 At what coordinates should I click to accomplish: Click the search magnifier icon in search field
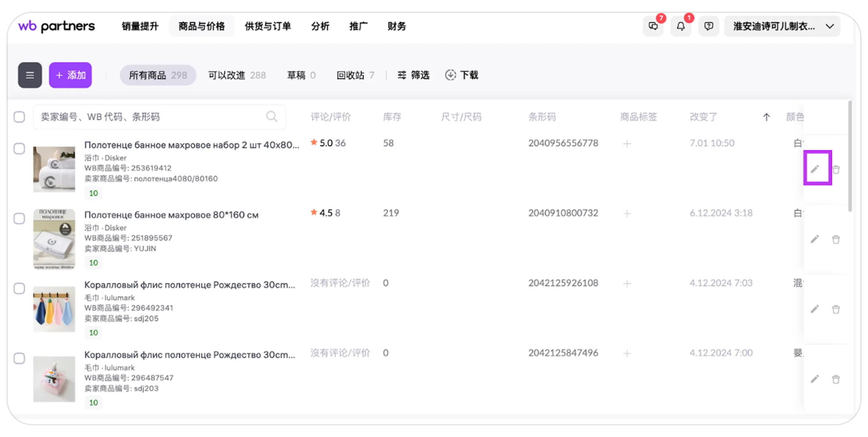271,117
